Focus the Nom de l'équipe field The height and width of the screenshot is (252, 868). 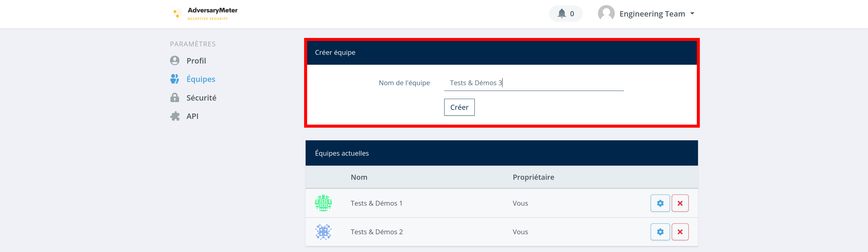click(533, 83)
